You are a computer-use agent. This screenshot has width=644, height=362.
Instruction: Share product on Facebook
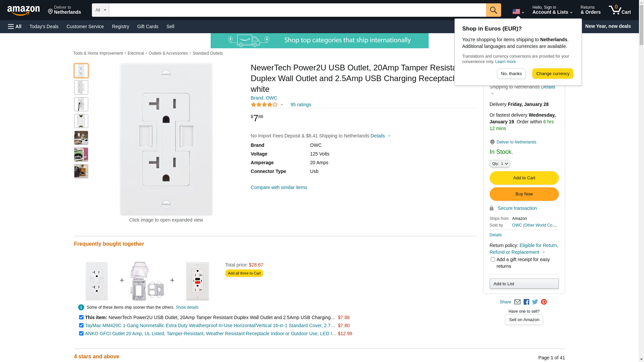[526, 302]
